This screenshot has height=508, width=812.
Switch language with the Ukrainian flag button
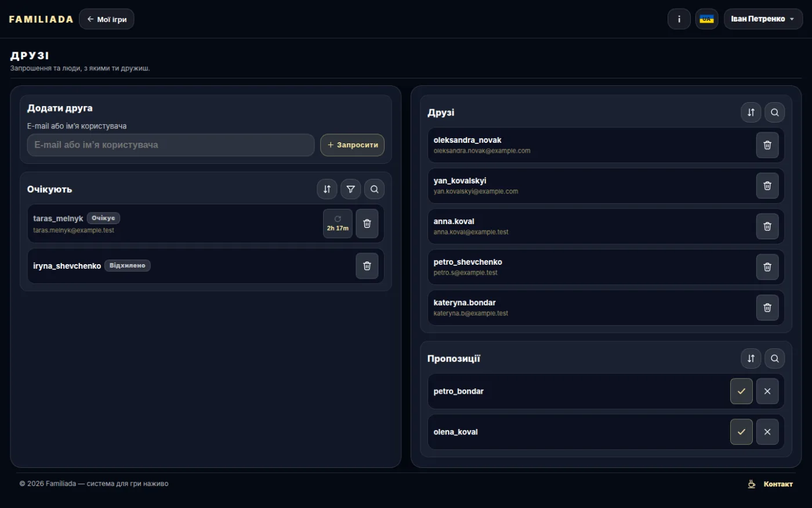707,19
